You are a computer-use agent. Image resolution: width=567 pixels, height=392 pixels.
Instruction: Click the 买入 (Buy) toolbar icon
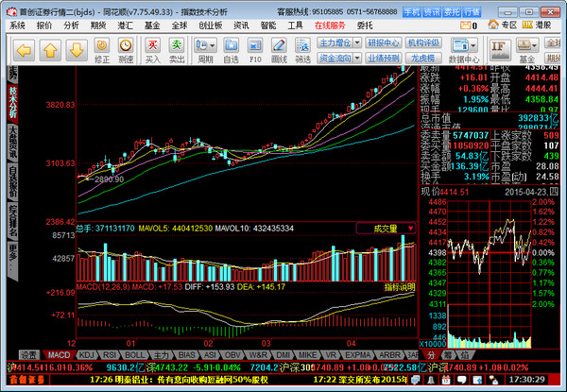tap(152, 48)
